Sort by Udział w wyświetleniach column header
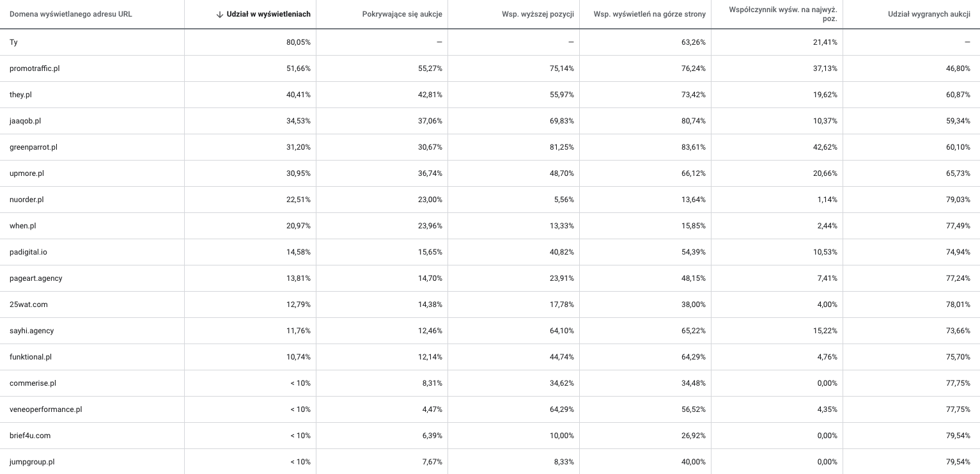 point(268,14)
